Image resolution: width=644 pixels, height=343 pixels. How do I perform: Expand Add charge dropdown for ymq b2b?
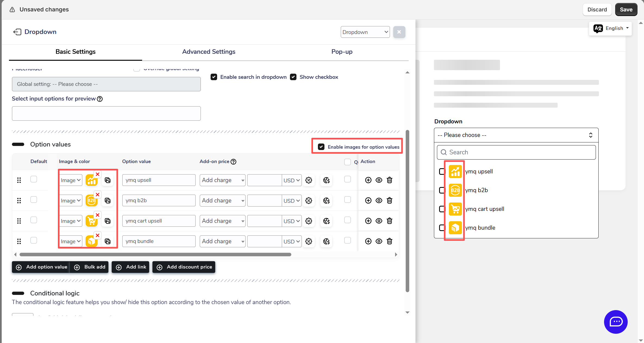(x=222, y=201)
